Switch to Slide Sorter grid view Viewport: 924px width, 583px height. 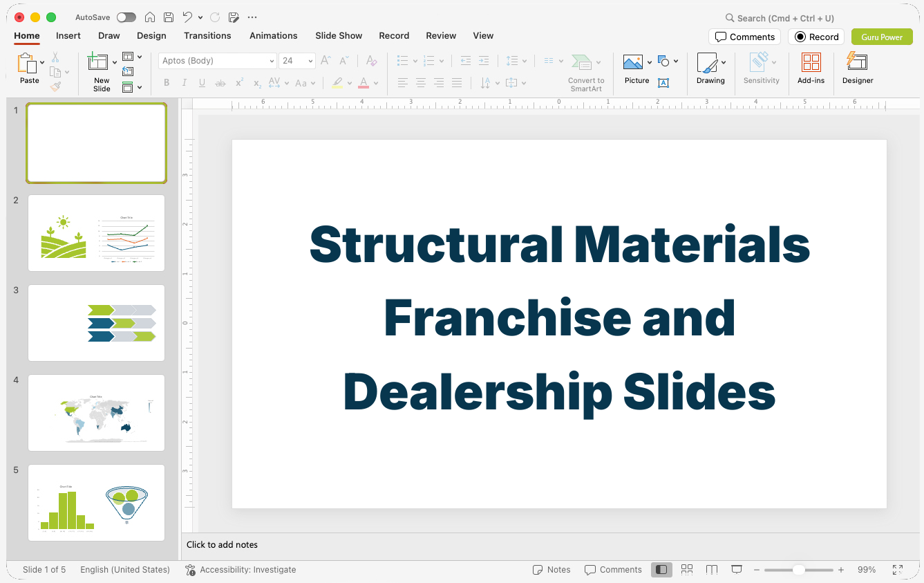coord(687,570)
